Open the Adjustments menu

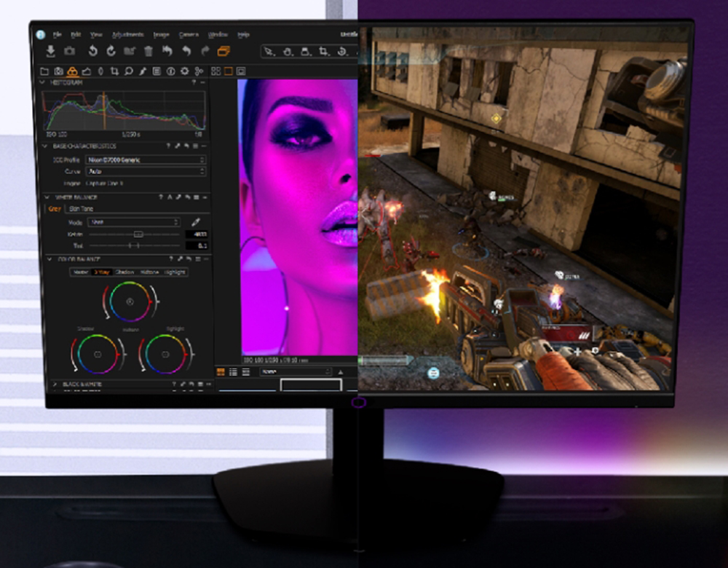[128, 34]
